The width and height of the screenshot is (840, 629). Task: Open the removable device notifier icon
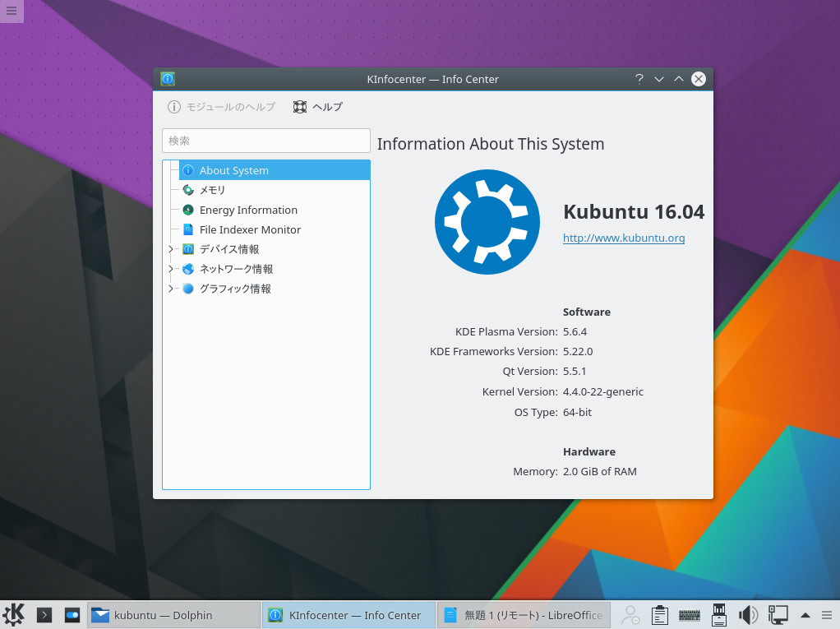[x=718, y=614]
